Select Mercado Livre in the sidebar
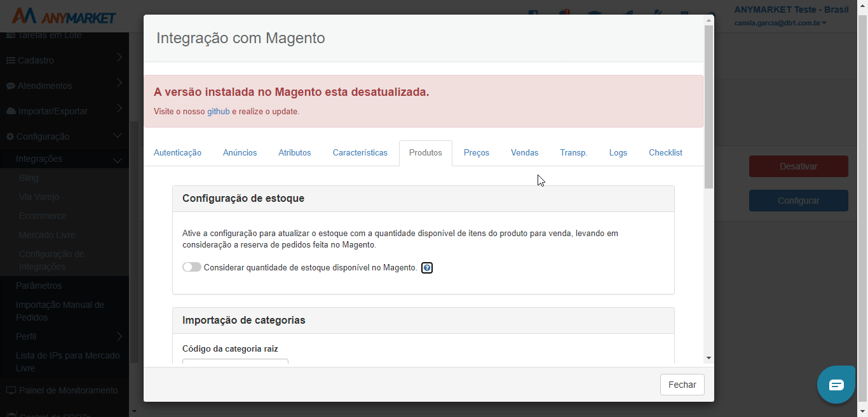 [x=47, y=235]
